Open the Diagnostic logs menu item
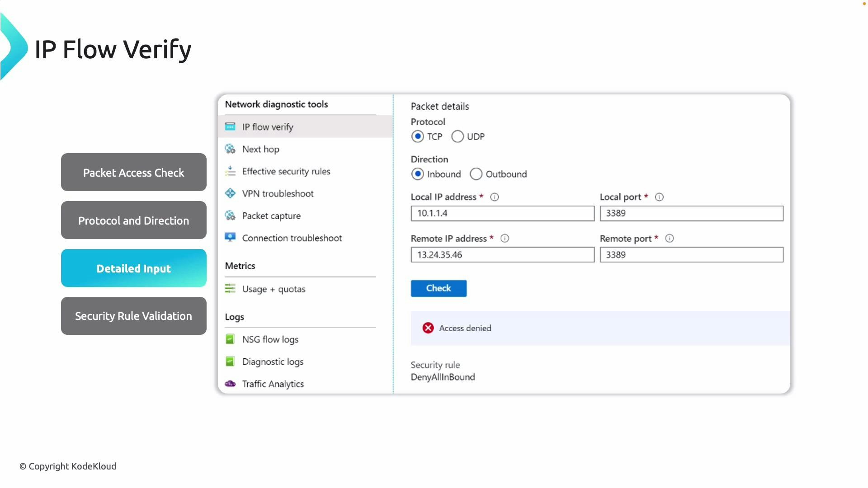This screenshot has width=868, height=488. click(x=273, y=361)
